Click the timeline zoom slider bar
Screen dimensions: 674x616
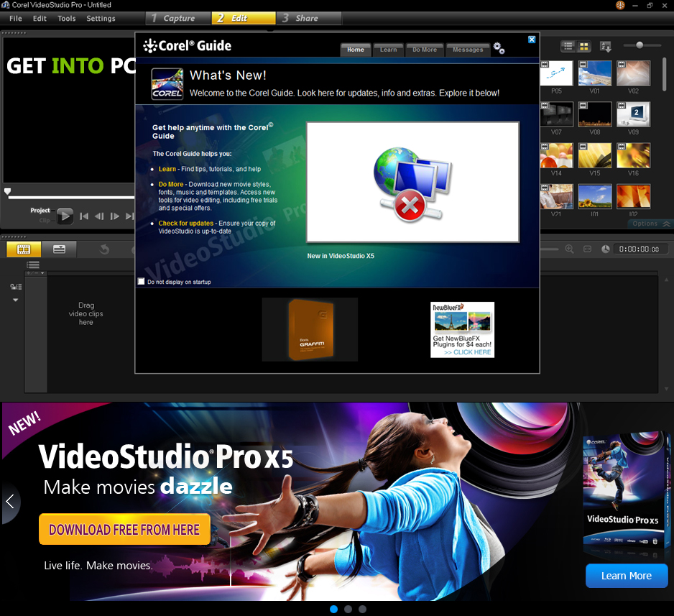(x=550, y=249)
